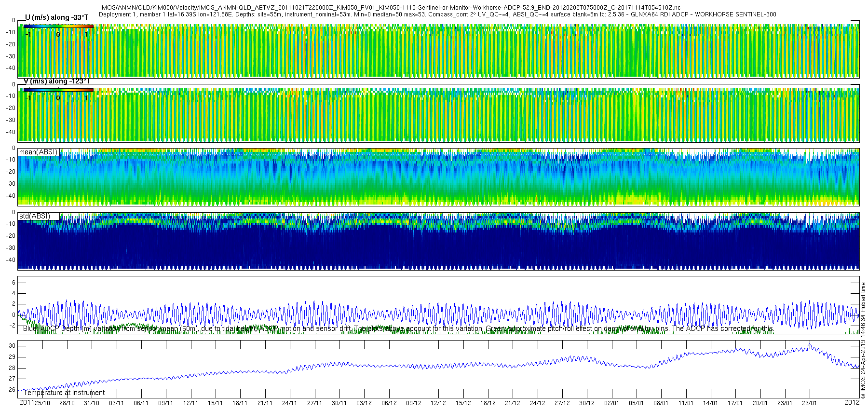Click the '05/01' date tick label
Viewport: 868px width, 410px height.
636,403
